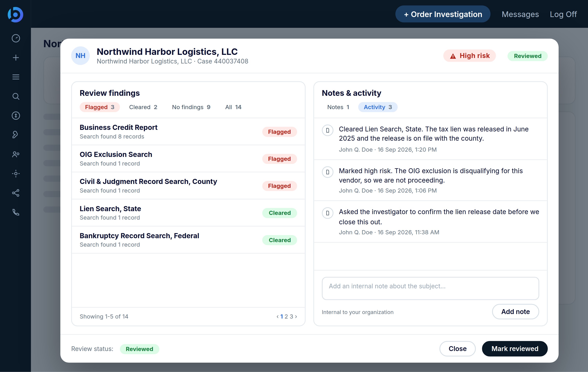The image size is (588, 372).
Task: Open the list menu icon in sidebar
Action: (16, 77)
